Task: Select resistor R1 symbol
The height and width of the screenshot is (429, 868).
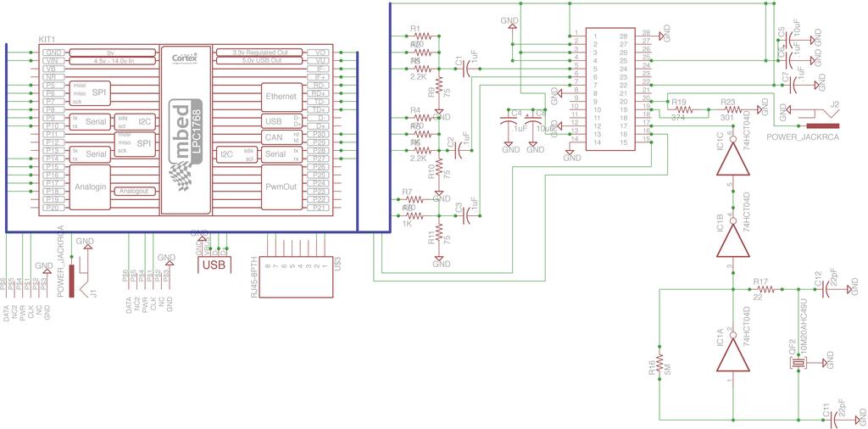Action: [424, 36]
